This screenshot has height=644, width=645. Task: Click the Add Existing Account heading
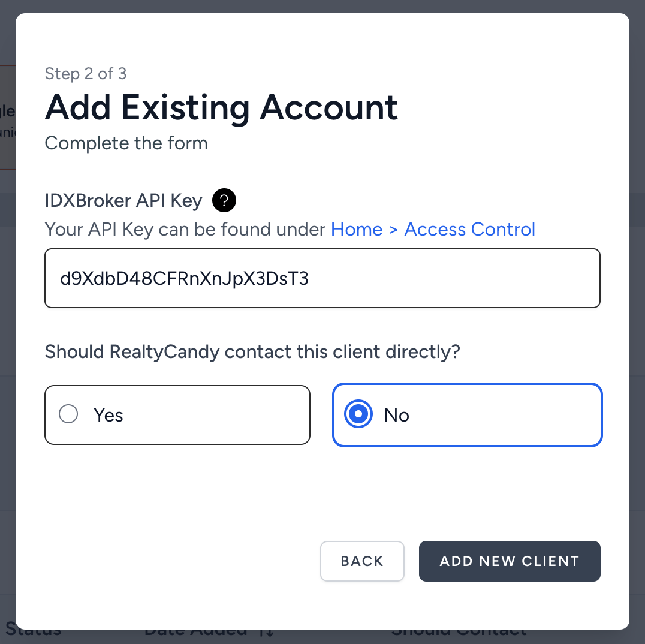tap(221, 108)
